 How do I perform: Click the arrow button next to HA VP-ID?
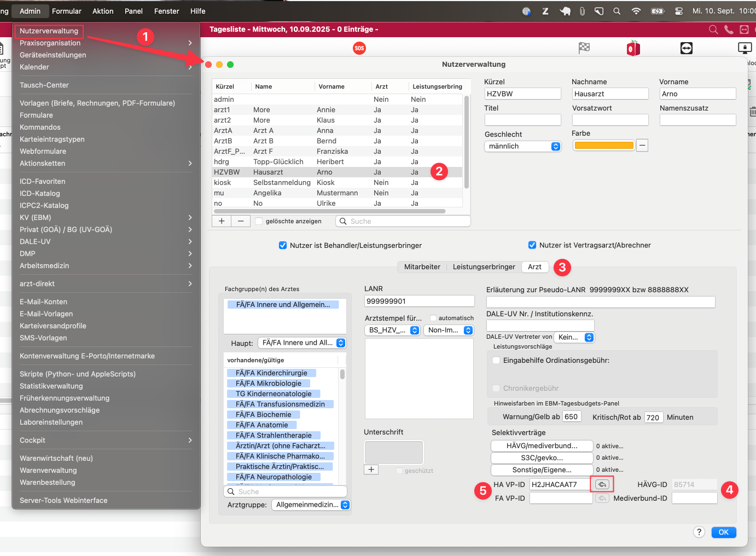[x=602, y=484]
